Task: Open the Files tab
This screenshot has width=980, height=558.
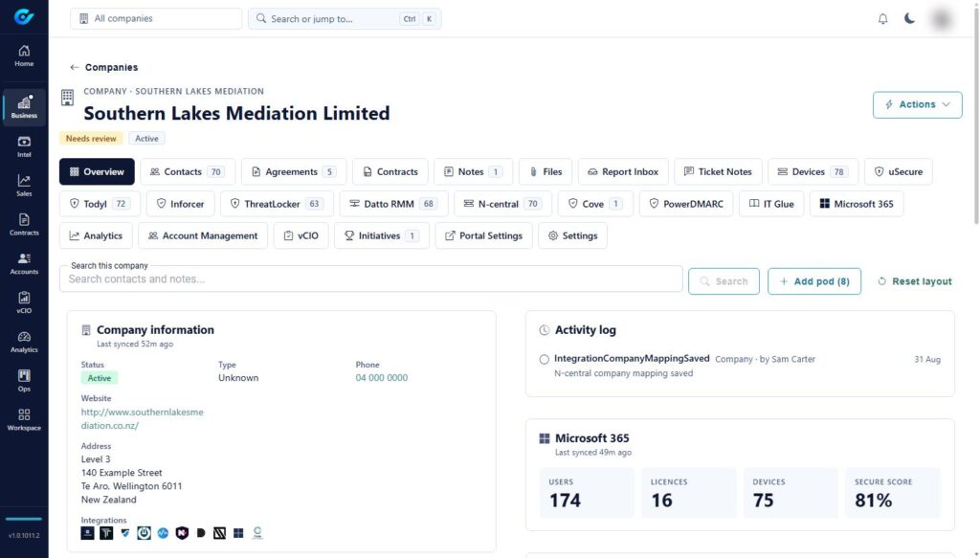Action: pyautogui.click(x=546, y=172)
